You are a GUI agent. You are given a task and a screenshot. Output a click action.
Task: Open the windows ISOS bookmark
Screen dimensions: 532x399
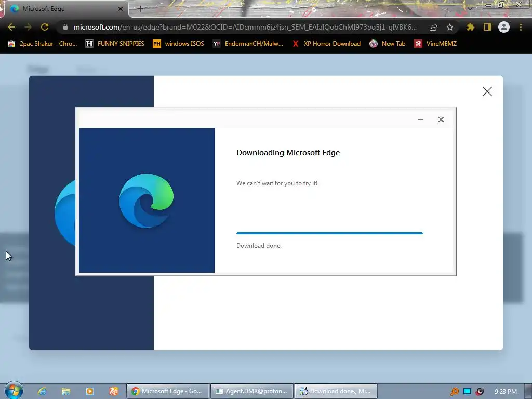179,44
